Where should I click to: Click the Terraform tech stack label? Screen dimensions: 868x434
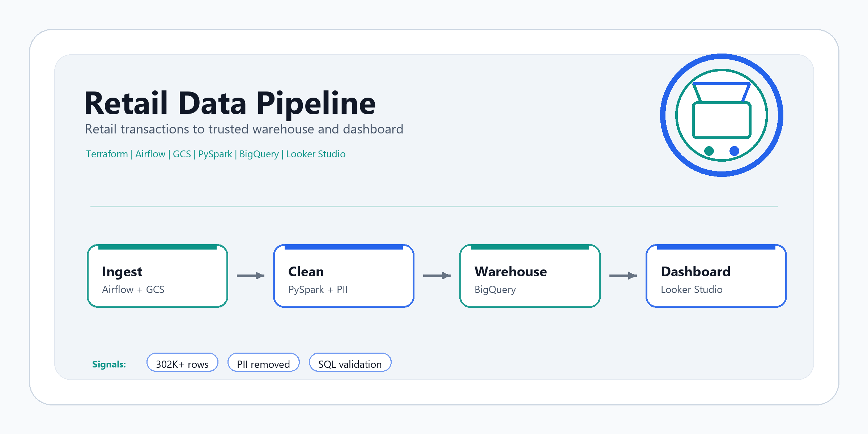coord(107,154)
